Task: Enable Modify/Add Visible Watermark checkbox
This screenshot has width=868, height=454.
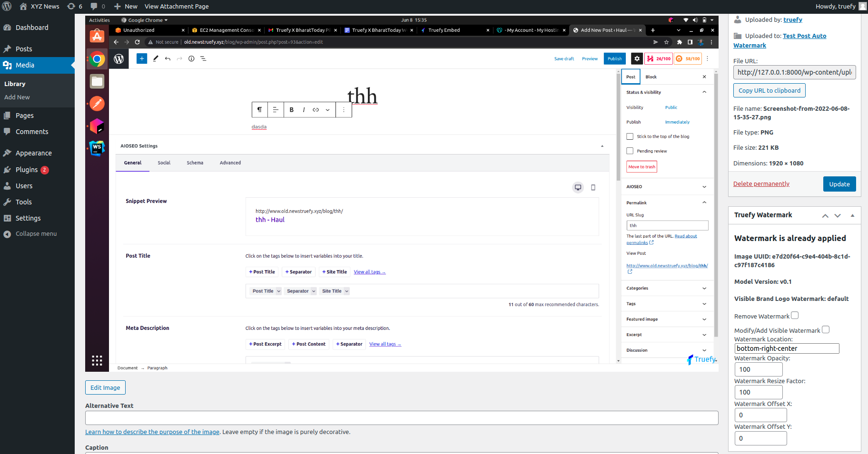Action: pos(826,329)
